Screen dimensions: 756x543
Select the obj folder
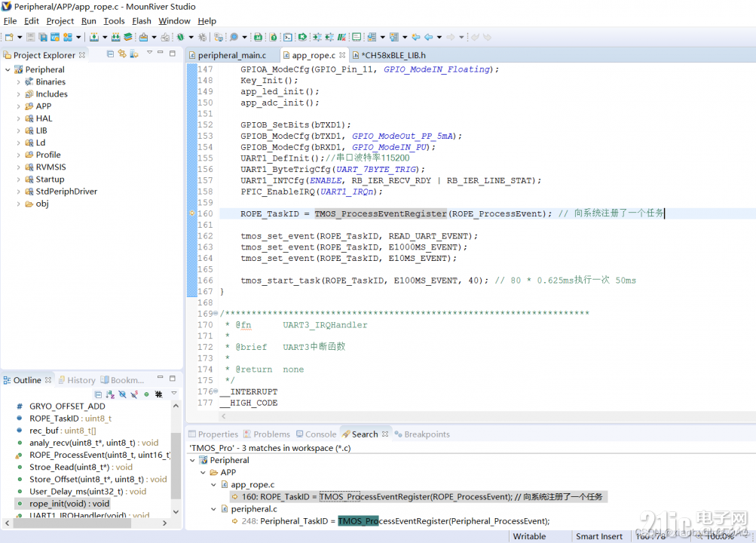point(42,204)
